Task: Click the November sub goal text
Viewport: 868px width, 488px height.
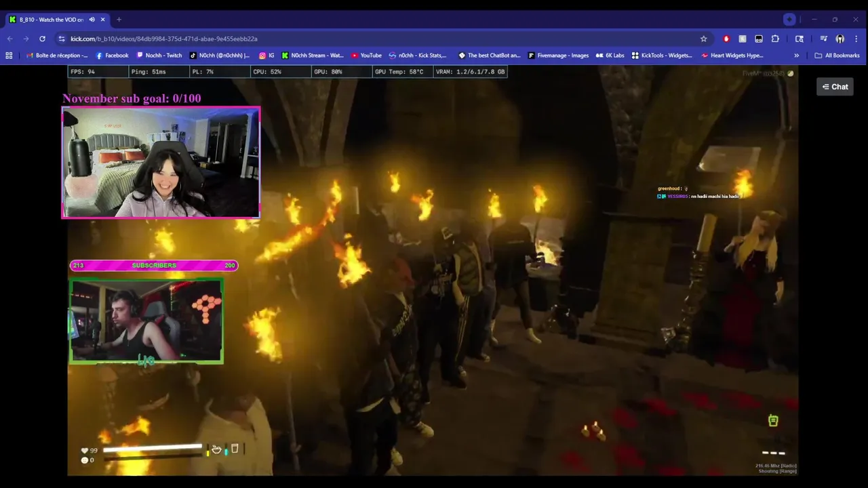Action: tap(132, 98)
